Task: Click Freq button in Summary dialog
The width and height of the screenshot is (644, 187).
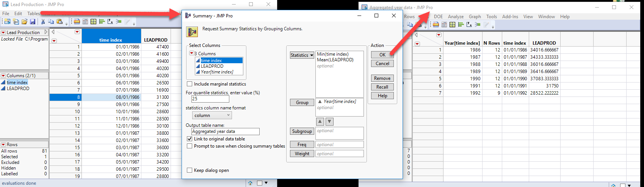Action: point(302,145)
